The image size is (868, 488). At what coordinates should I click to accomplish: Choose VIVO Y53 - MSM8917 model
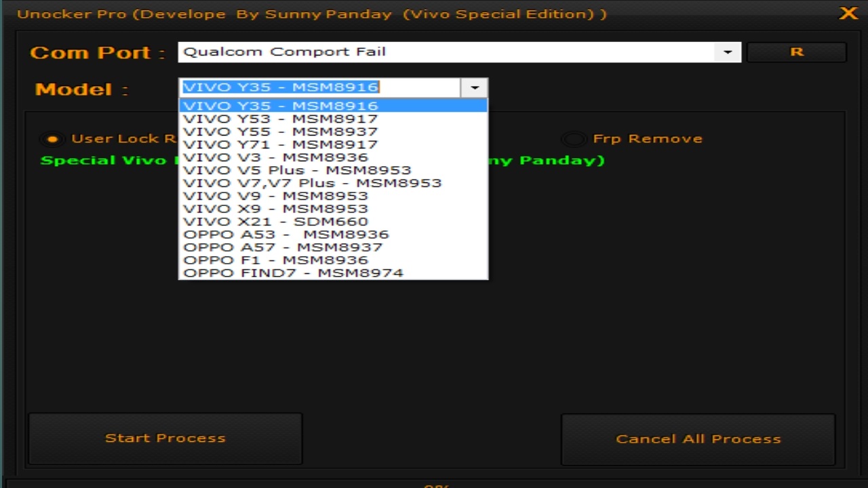(333, 119)
